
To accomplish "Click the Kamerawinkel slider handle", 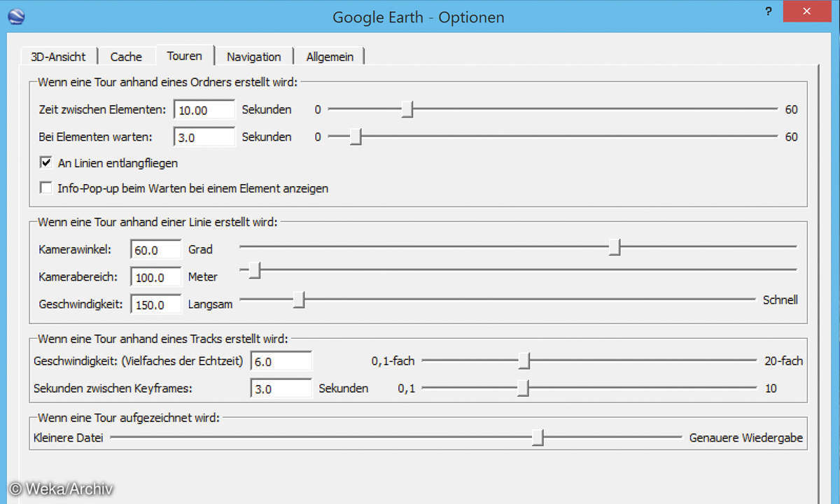I will click(x=615, y=247).
